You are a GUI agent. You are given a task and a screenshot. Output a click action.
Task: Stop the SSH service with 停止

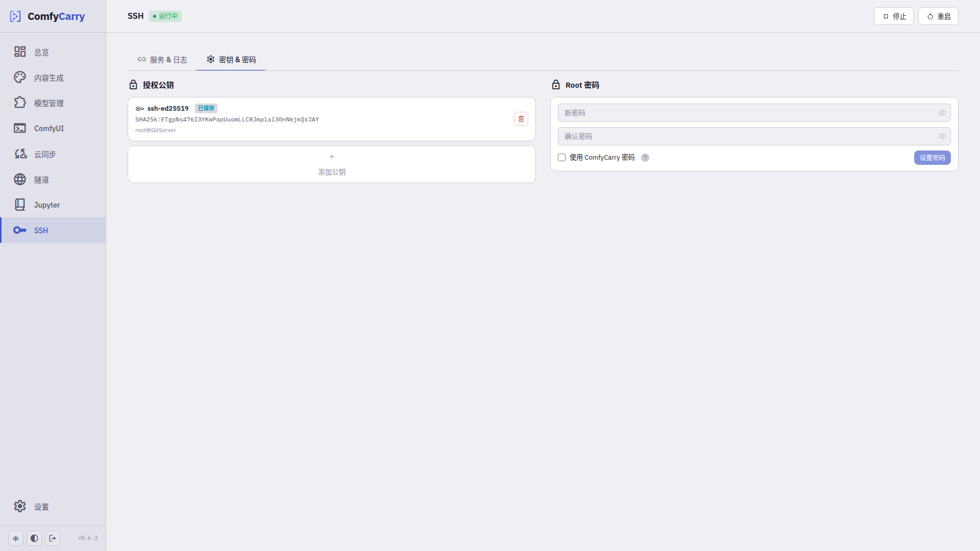(x=894, y=16)
